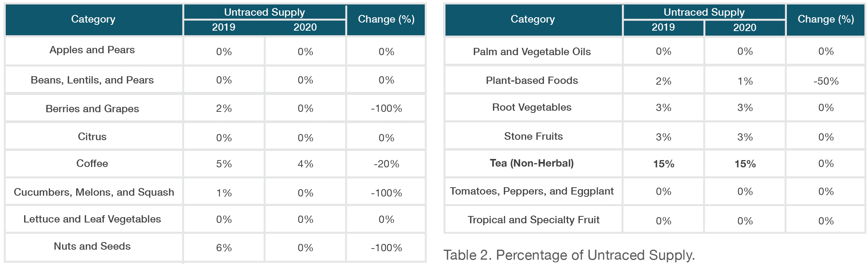Screen dimensions: 868x265
Task: Select the Berries and Grapes row label
Action: pos(92,109)
